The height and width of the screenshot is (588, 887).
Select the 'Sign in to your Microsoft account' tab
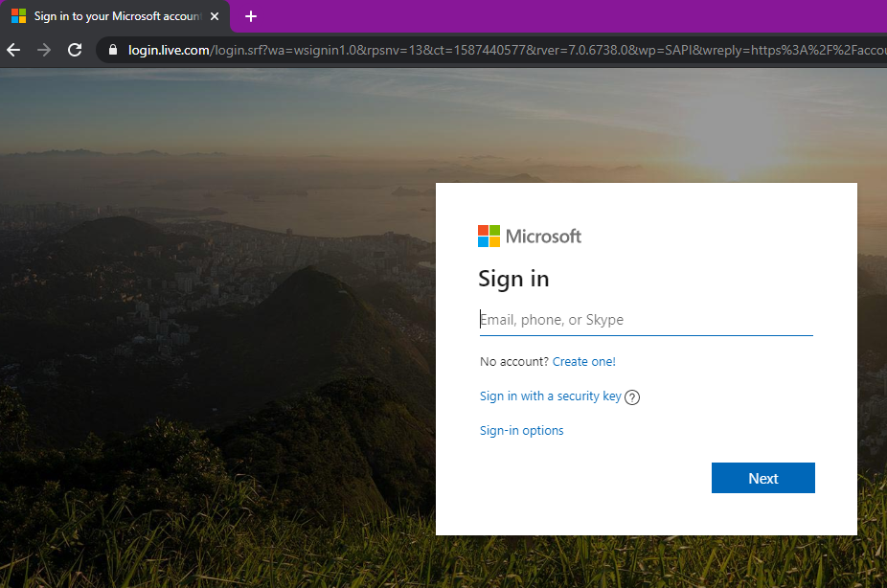coord(115,17)
